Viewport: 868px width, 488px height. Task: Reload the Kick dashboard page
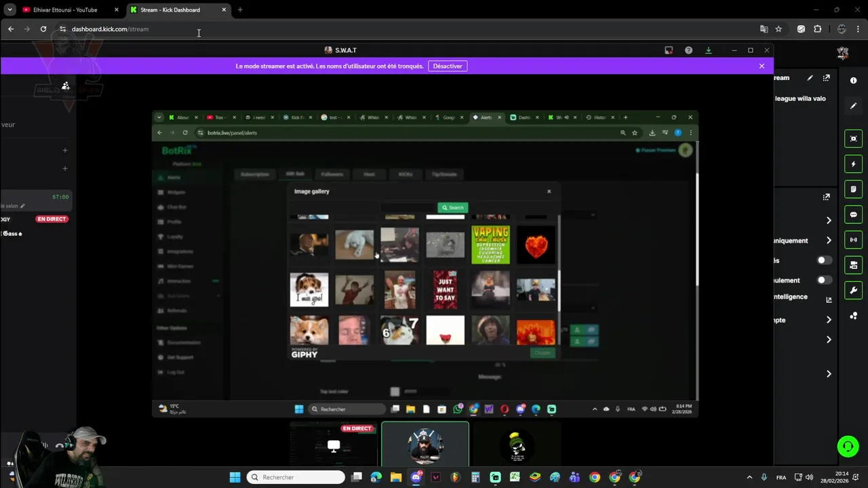coord(43,29)
